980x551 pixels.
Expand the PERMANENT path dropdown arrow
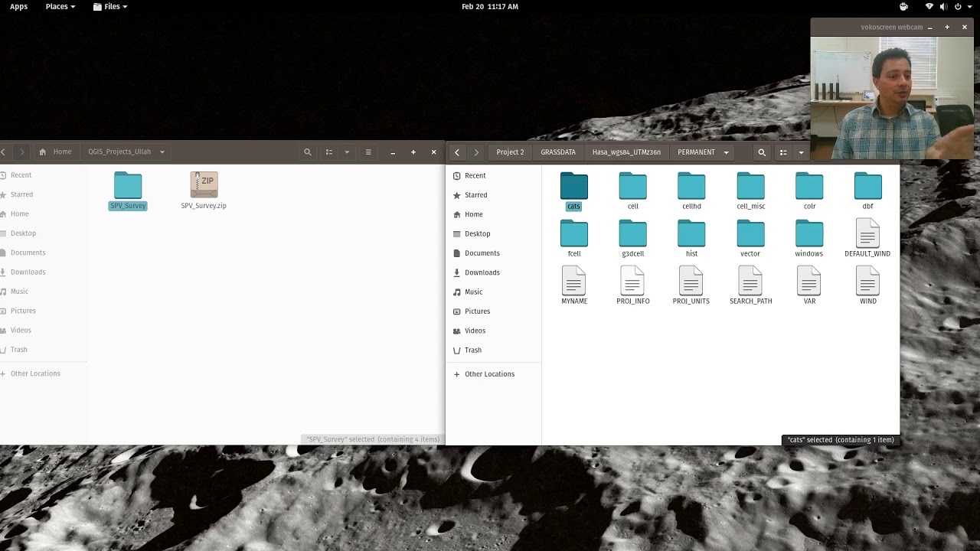[x=726, y=152]
